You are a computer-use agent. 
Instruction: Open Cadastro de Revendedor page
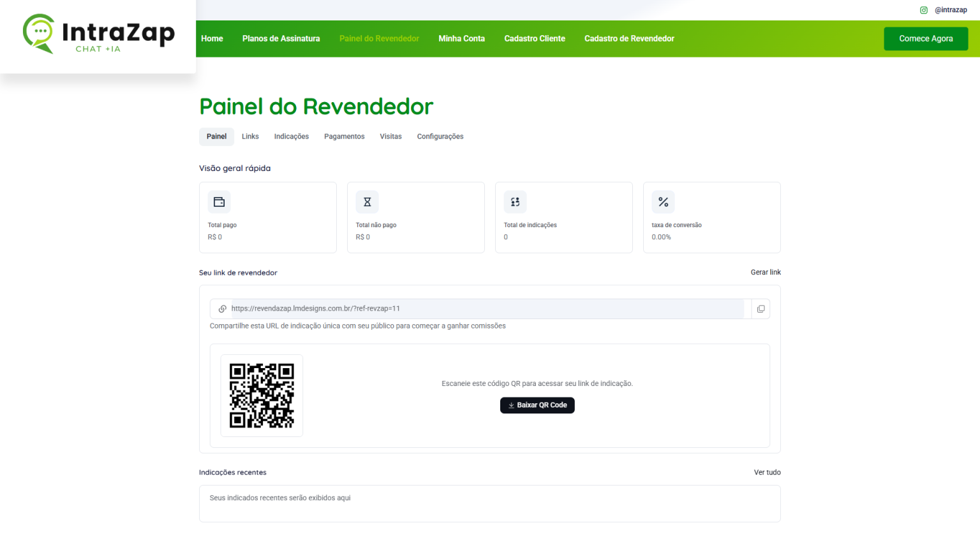pyautogui.click(x=629, y=39)
